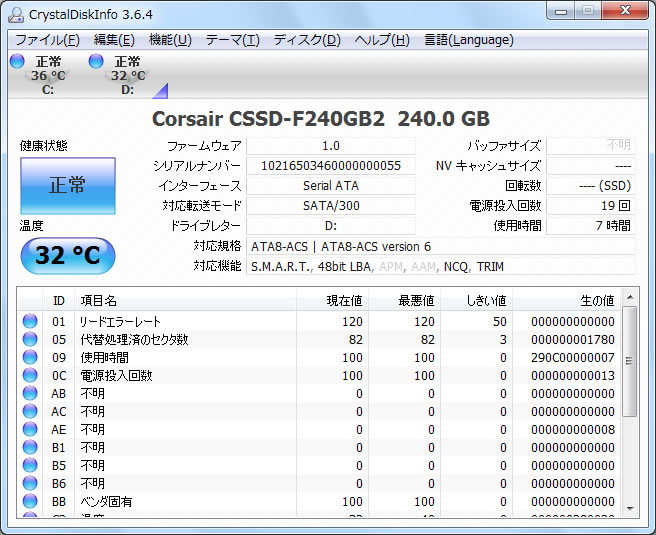Viewport: 656px width, 535px height.
Task: Click the status orb in row 01 リードエラーレート
Action: pos(30,321)
